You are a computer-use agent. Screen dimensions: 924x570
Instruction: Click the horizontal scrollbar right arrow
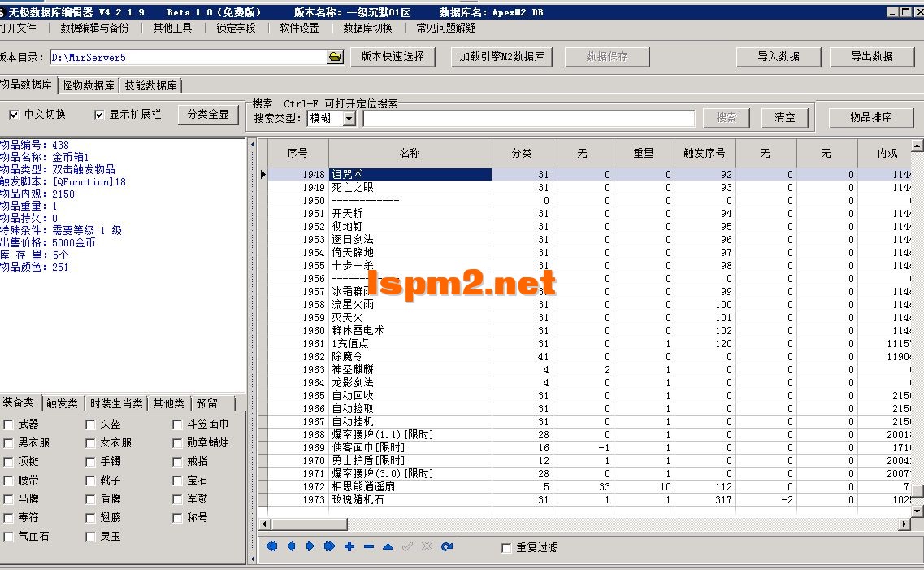(x=904, y=524)
